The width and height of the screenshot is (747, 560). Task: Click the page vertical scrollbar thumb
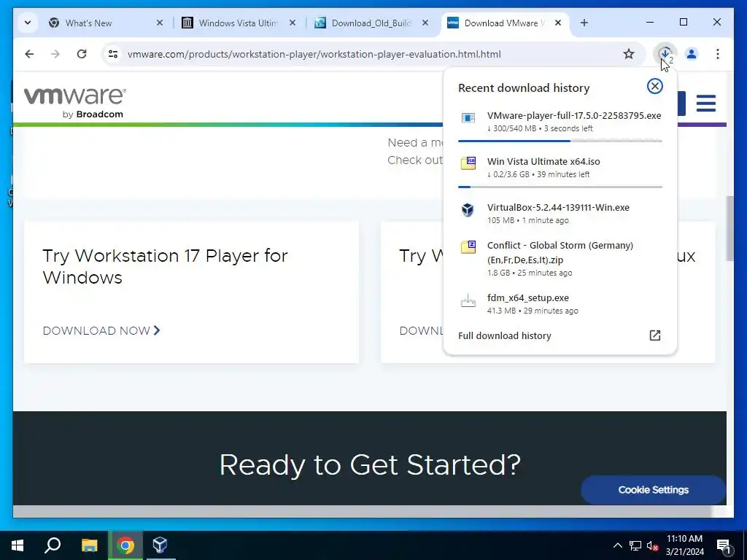(729, 228)
